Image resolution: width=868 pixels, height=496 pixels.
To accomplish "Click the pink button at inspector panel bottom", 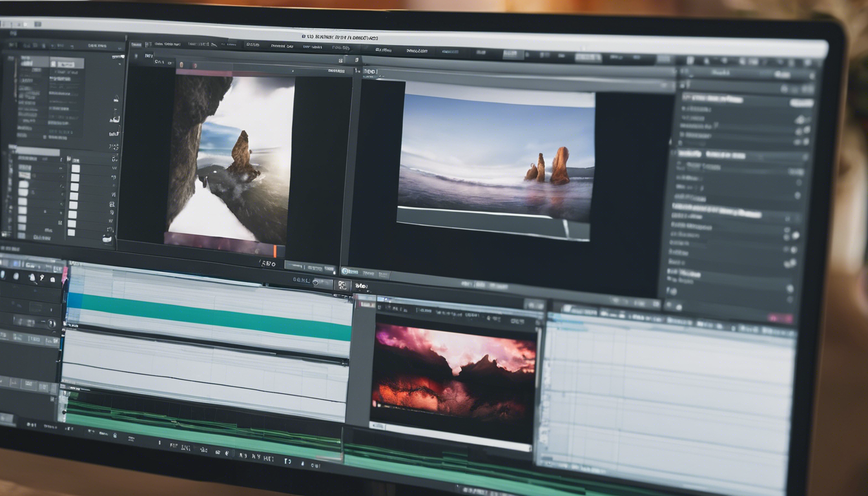I will point(780,318).
